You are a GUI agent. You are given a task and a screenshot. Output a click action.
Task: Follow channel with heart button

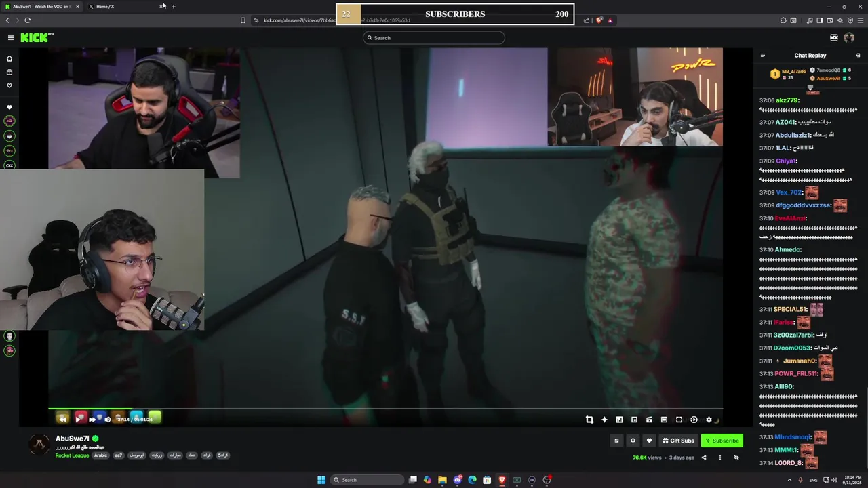point(649,441)
